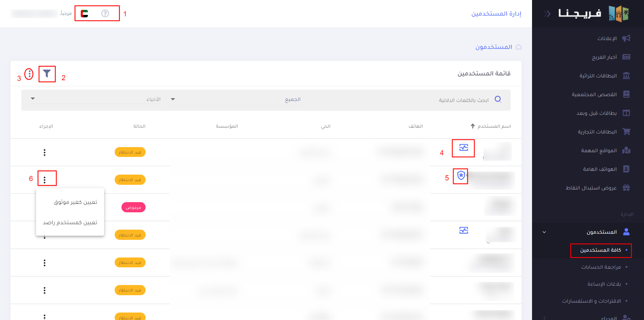Collapse the sidebar with double chevron
Viewport: 644px width, 320px height.
pyautogui.click(x=547, y=14)
